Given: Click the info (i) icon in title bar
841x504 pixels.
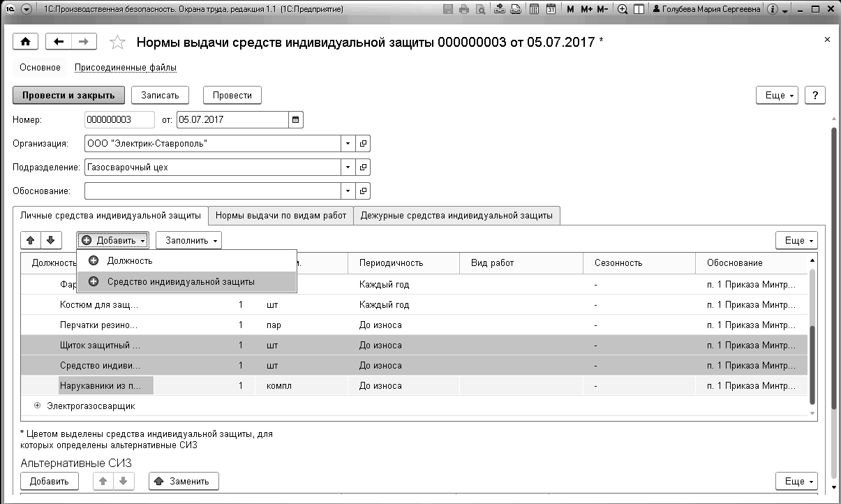Looking at the screenshot, I should click(x=772, y=10).
